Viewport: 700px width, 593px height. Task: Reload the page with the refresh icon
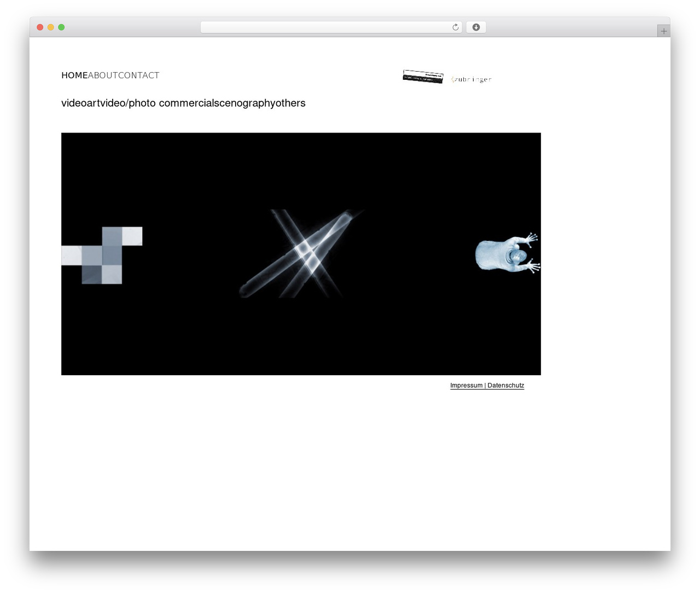coord(455,27)
